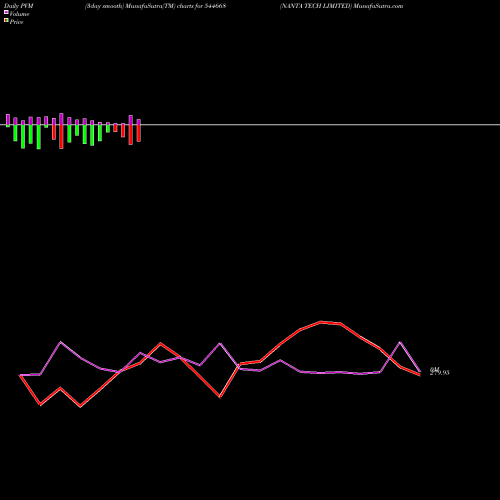Click the '(NANTA TECH LIMITED)' company name text
The height and width of the screenshot is (500, 500).
(316, 6)
